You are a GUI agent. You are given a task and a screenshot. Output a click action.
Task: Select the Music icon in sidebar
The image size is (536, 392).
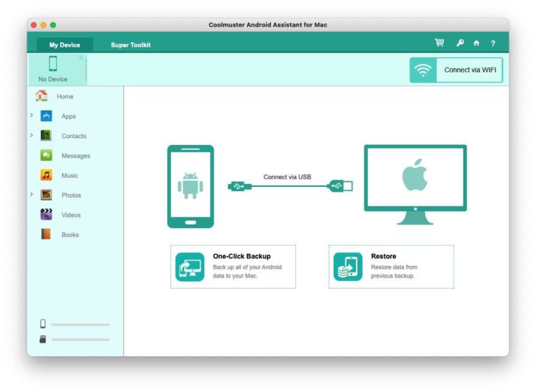[x=46, y=176]
